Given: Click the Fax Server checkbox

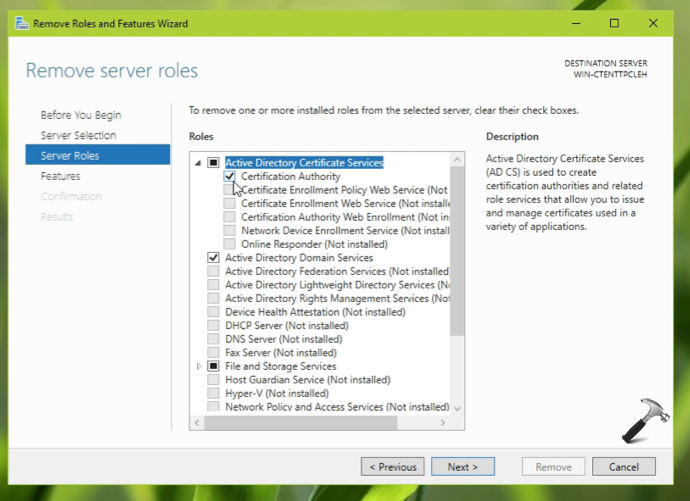Looking at the screenshot, I should point(213,353).
